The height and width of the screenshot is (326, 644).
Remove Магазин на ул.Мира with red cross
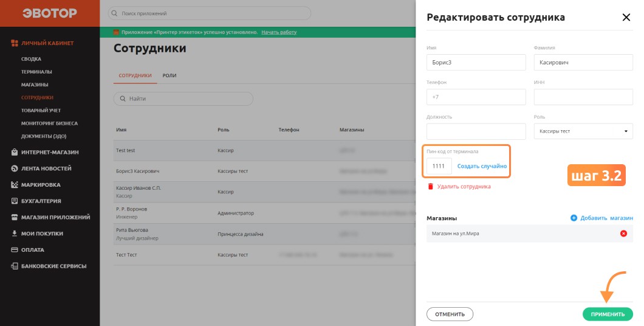click(623, 234)
